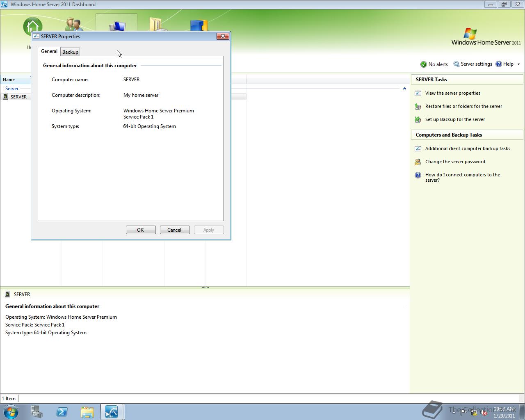Screen dimensions: 525x420
Task: Open Windows Explorer from the taskbar
Action: [x=87, y=411]
